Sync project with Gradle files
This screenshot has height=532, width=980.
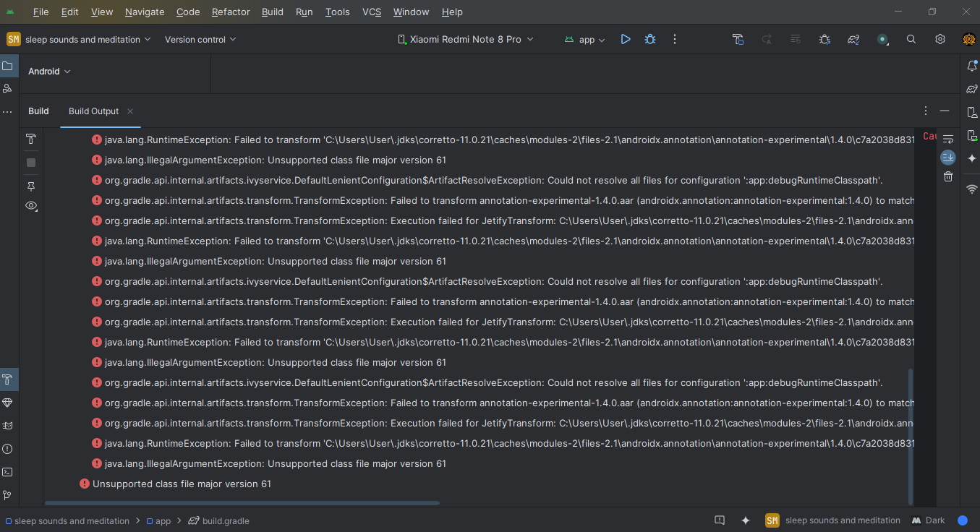point(853,39)
